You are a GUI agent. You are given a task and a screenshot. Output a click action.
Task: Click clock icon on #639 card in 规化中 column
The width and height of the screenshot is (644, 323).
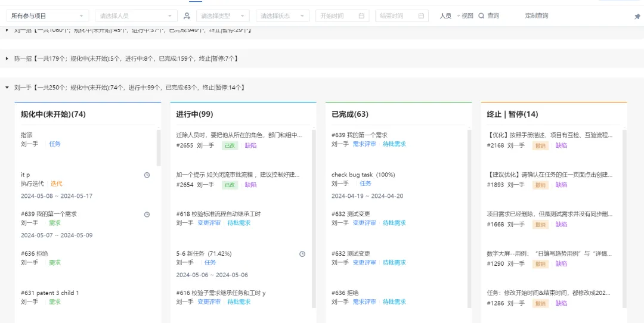pos(147,214)
